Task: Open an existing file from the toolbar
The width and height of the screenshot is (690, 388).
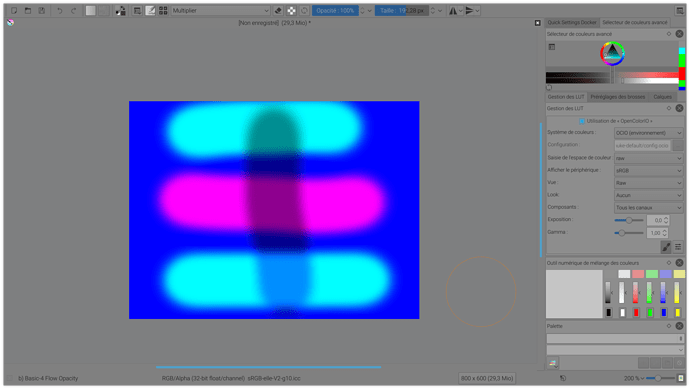Action: click(x=28, y=11)
